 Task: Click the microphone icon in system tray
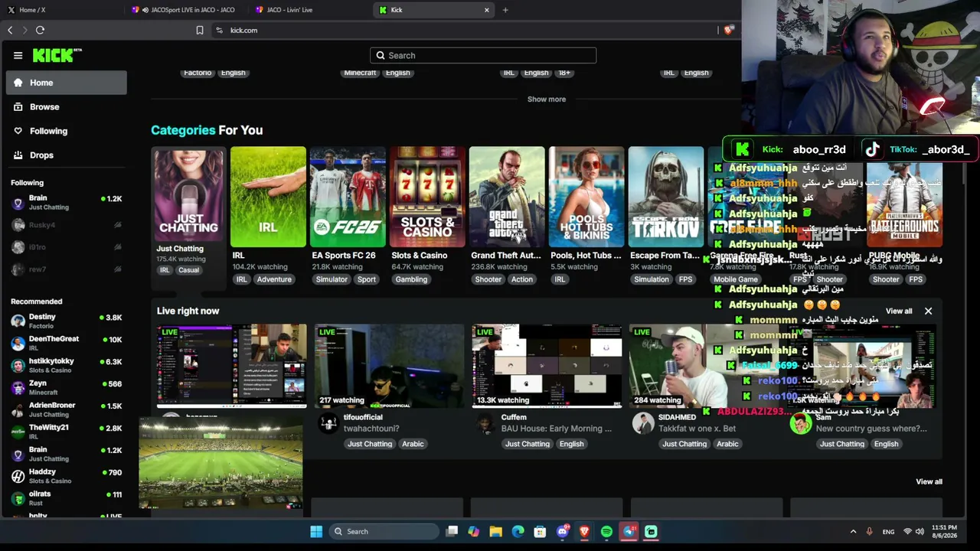(869, 531)
